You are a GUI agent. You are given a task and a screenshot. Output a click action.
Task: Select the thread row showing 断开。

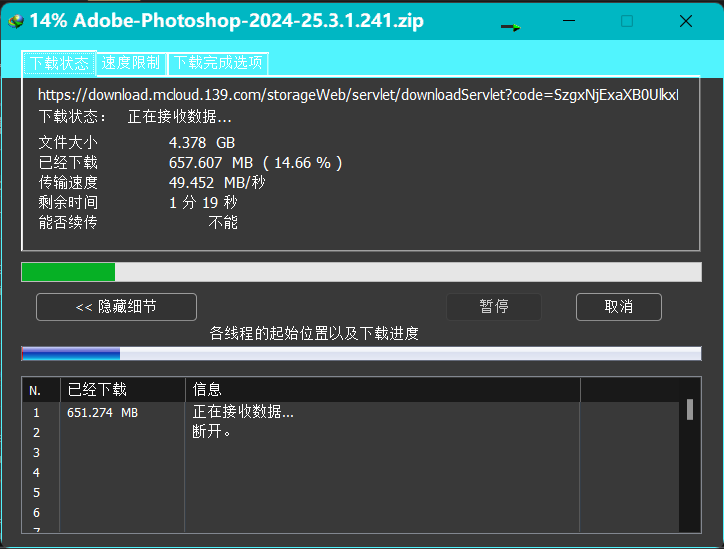[351, 432]
